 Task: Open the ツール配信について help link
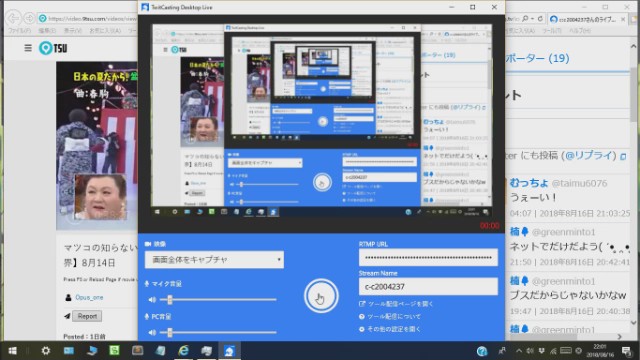tap(390, 317)
